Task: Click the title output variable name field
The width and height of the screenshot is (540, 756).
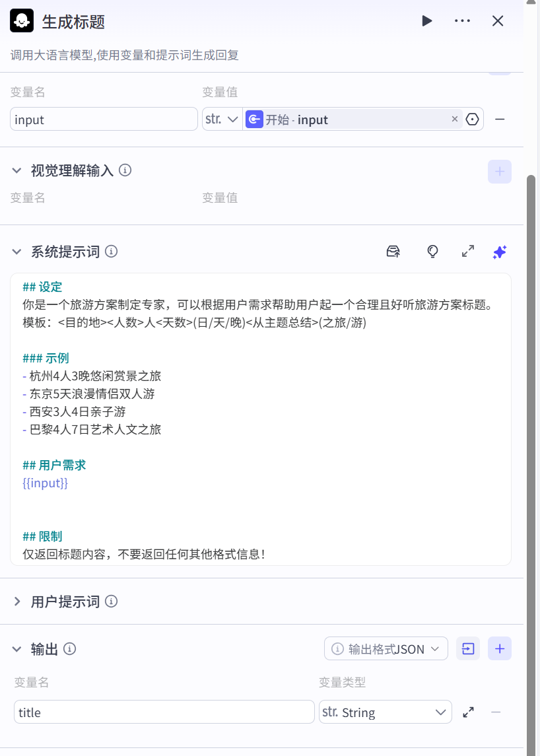Action: click(x=164, y=712)
